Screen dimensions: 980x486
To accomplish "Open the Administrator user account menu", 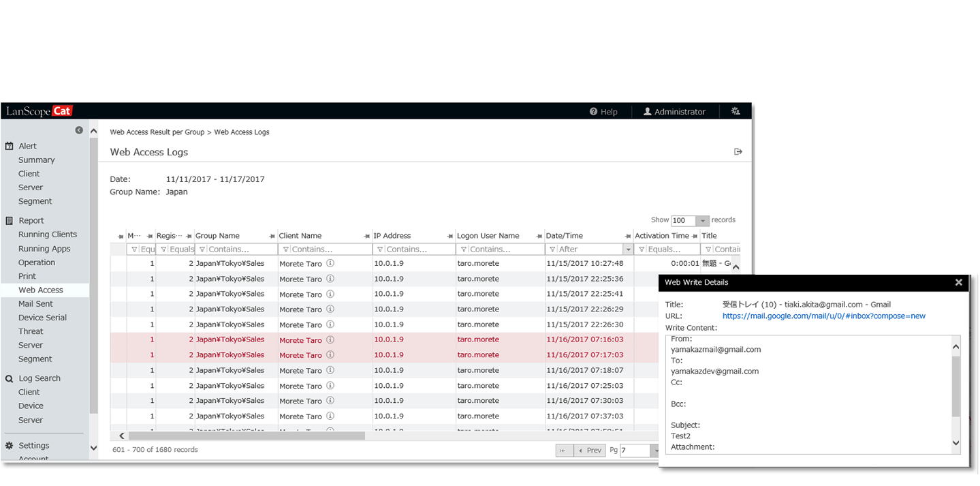I will [674, 112].
